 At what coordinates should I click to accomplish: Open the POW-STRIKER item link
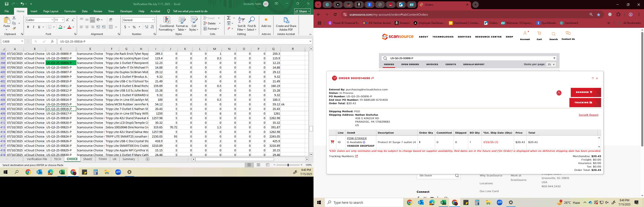[x=357, y=138]
